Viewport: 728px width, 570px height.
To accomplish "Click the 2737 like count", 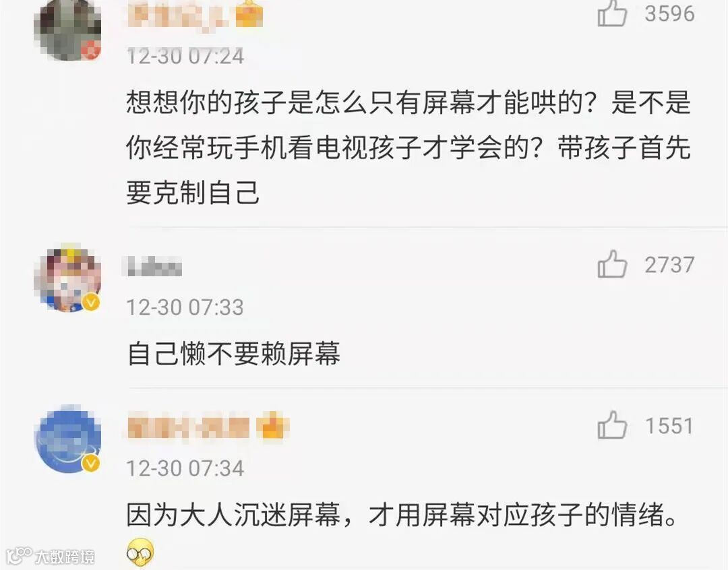I will [x=669, y=265].
